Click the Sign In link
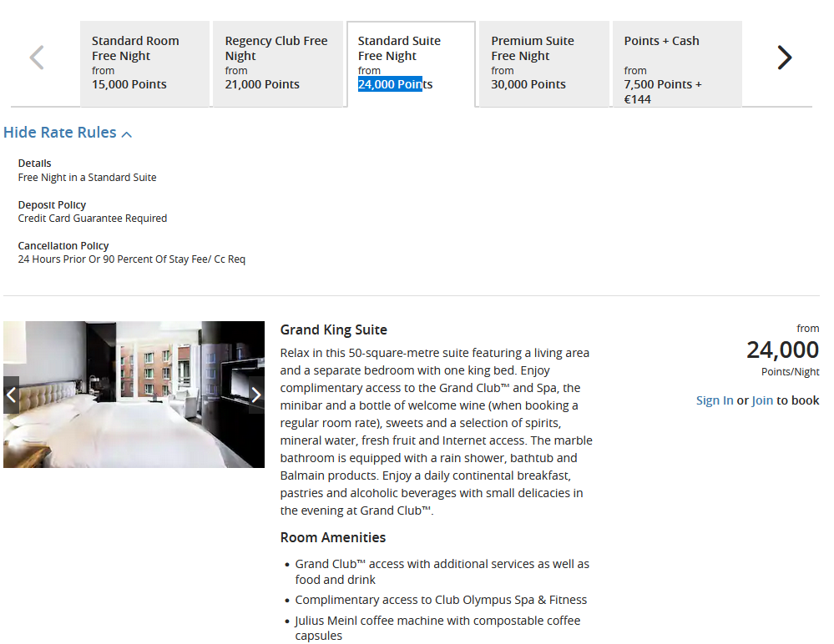The image size is (834, 644). point(714,400)
